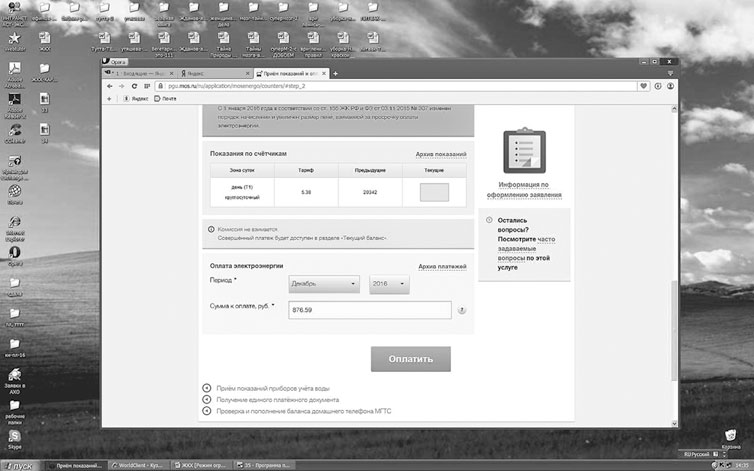Click the previous reading value 20342
This screenshot has width=754, height=471.
pos(370,192)
